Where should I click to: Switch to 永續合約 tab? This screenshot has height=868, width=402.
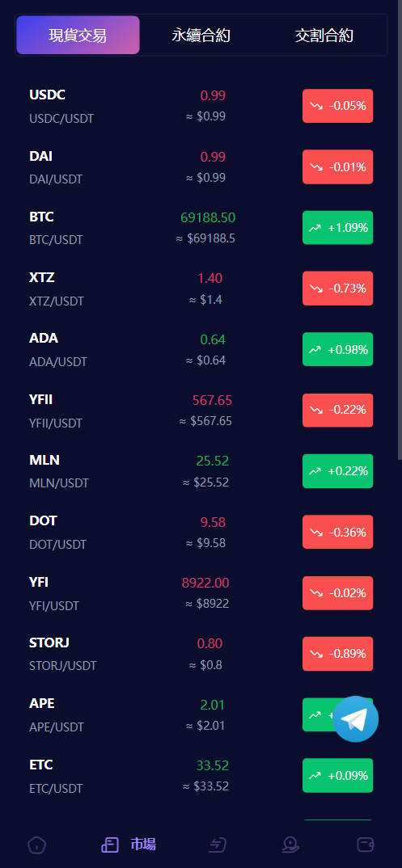[201, 36]
